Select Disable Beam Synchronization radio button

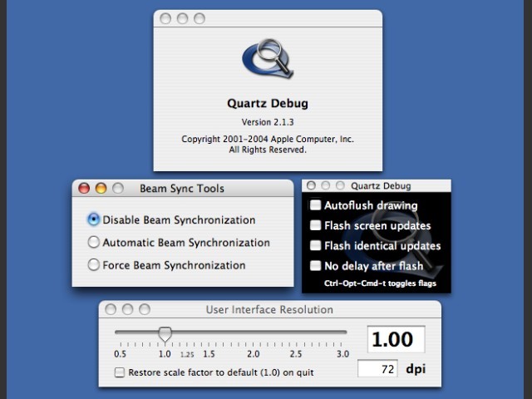[x=94, y=219]
